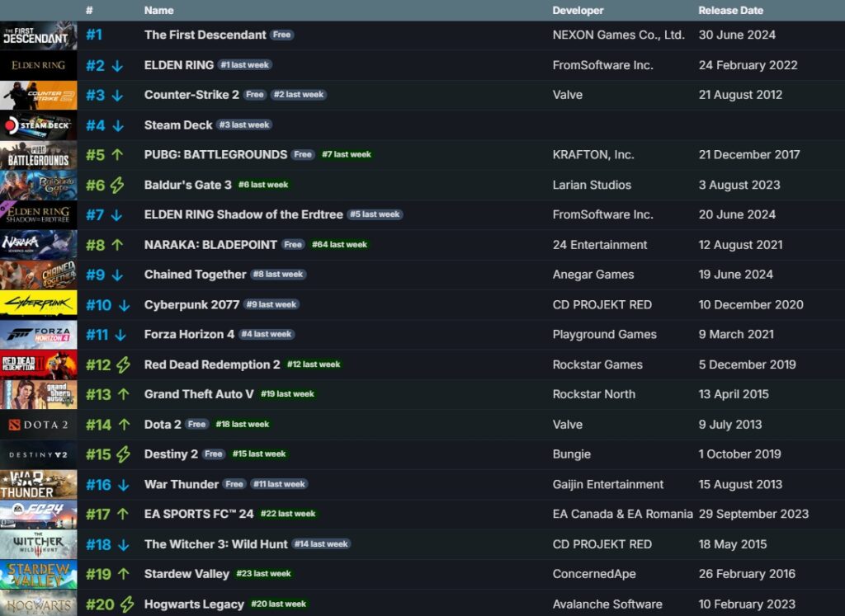845x616 pixels.
Task: Click the up arrow beside rank #19
Action: click(x=124, y=574)
